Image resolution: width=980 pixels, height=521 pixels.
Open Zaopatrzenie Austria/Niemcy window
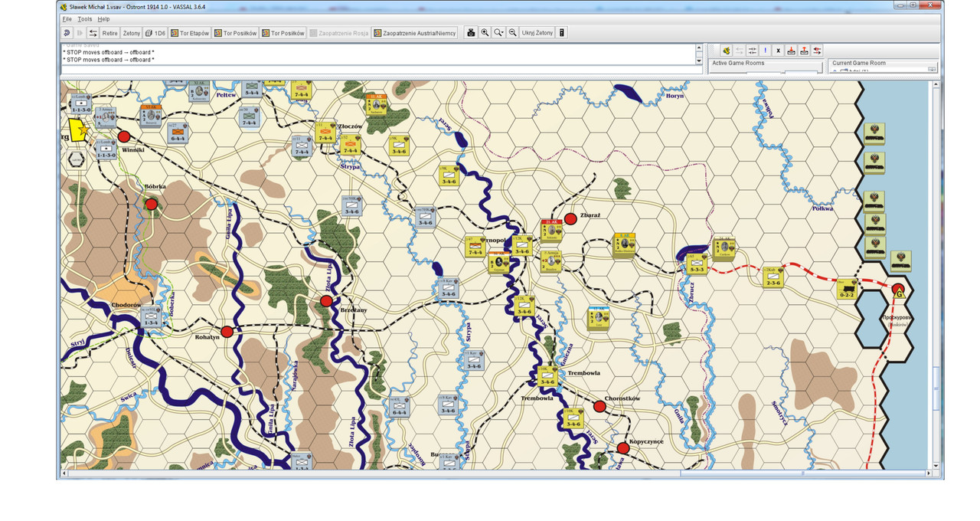coord(415,33)
